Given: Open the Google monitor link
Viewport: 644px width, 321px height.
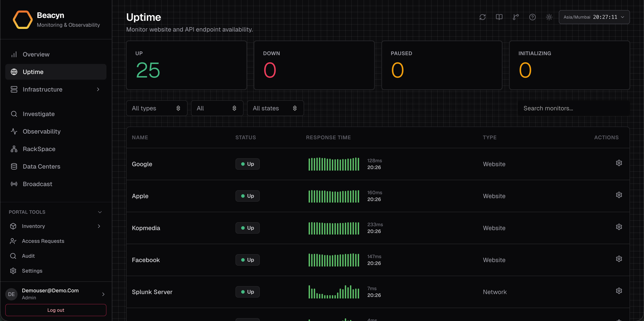Looking at the screenshot, I should click(142, 164).
